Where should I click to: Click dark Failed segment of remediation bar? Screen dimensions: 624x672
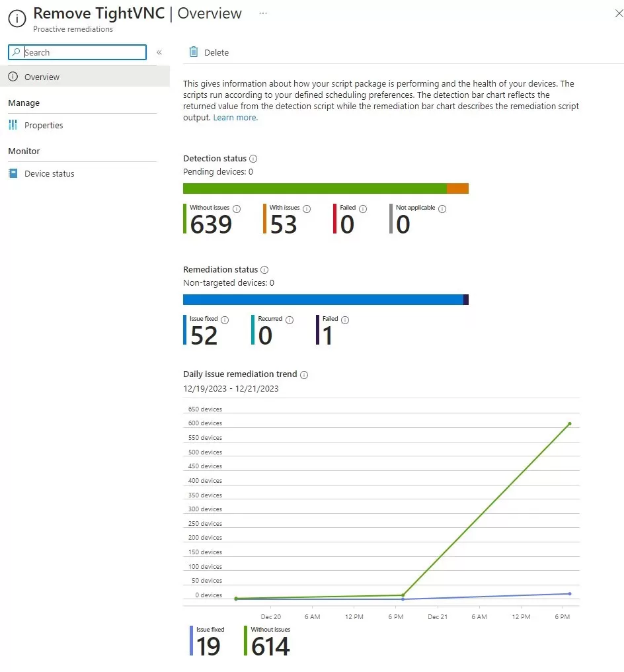(x=466, y=300)
